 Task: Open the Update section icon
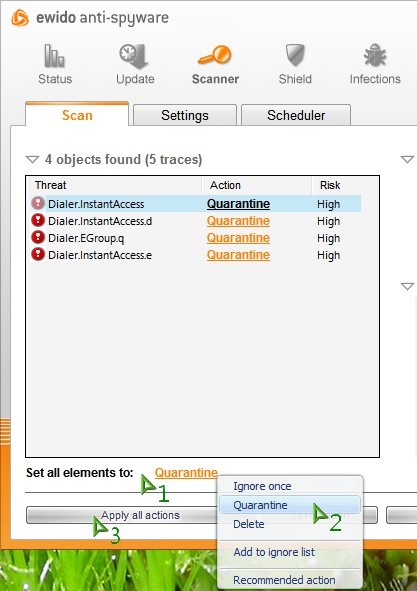(135, 56)
